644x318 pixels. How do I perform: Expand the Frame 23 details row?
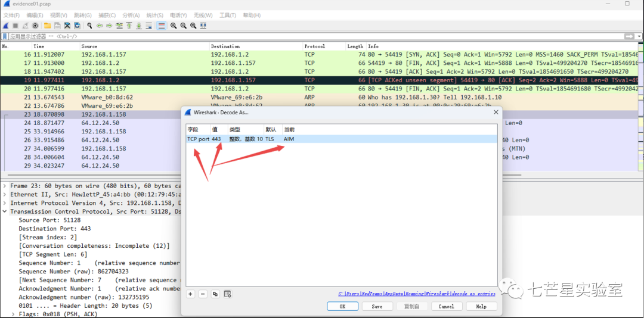point(5,186)
